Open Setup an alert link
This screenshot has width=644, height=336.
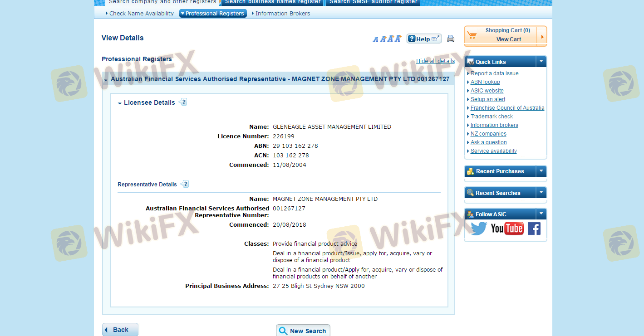488,99
